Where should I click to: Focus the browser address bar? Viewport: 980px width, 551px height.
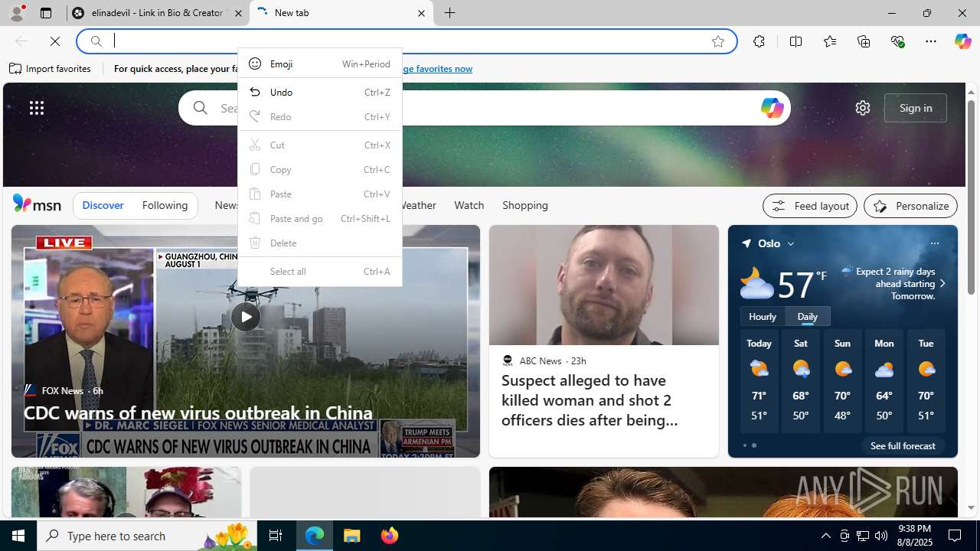point(406,41)
